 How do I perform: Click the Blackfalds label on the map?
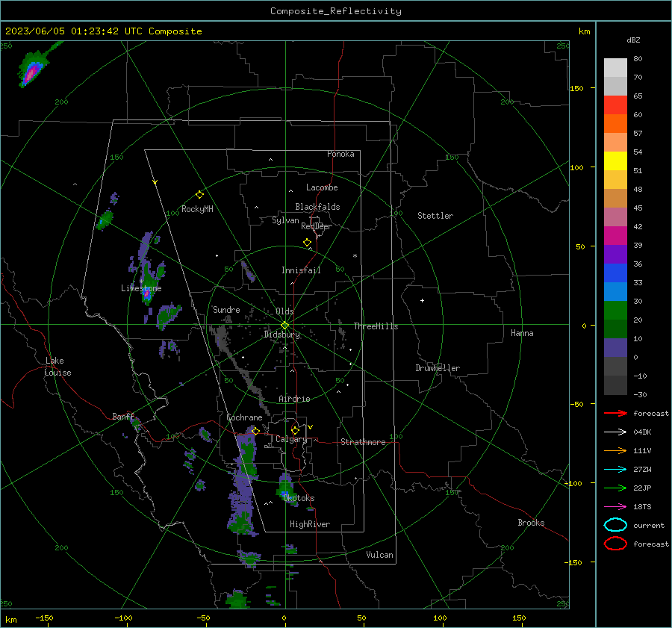tap(317, 207)
